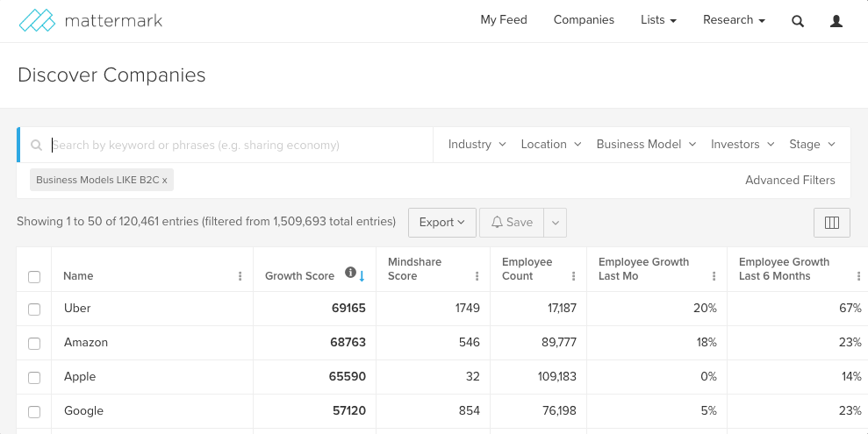Open the Amazon company link

coord(86,342)
